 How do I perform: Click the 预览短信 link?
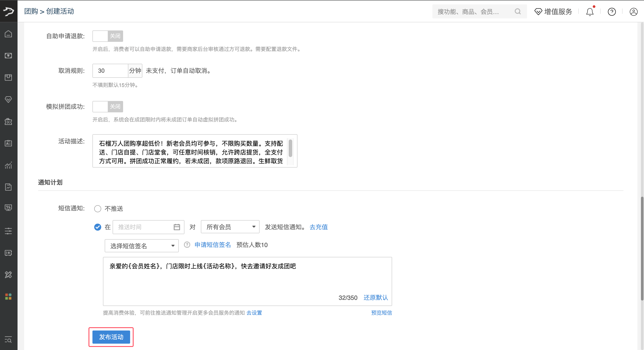pos(382,313)
